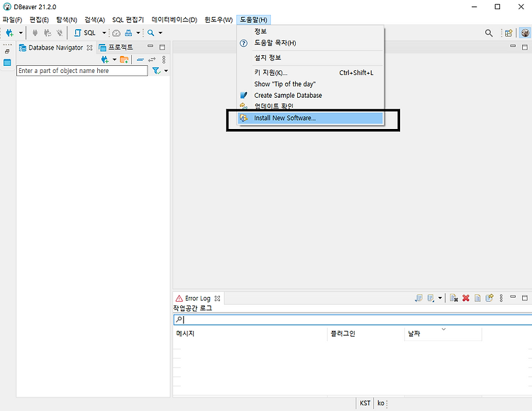Click the blue panel icon in left side strip
Viewport: 532px width, 411px height.
coord(7,62)
